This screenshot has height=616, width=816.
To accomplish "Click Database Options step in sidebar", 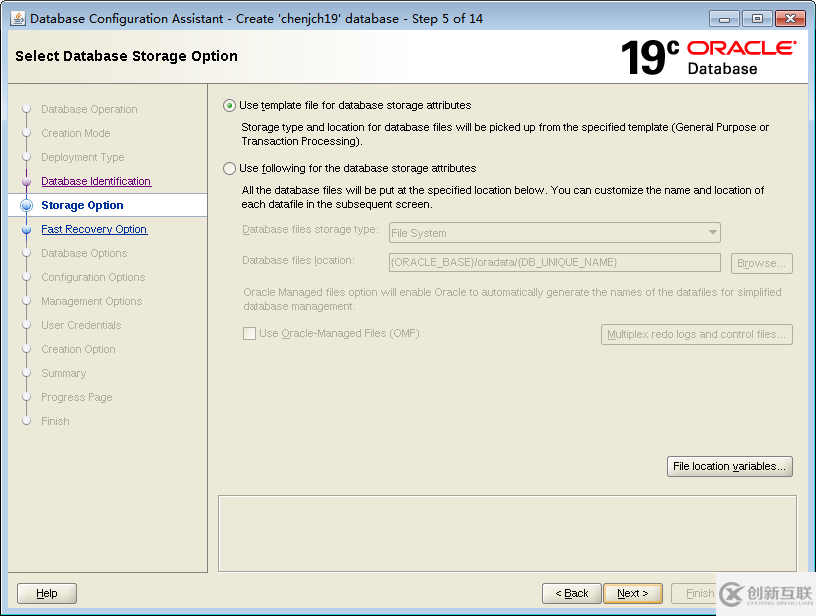I will tap(84, 253).
